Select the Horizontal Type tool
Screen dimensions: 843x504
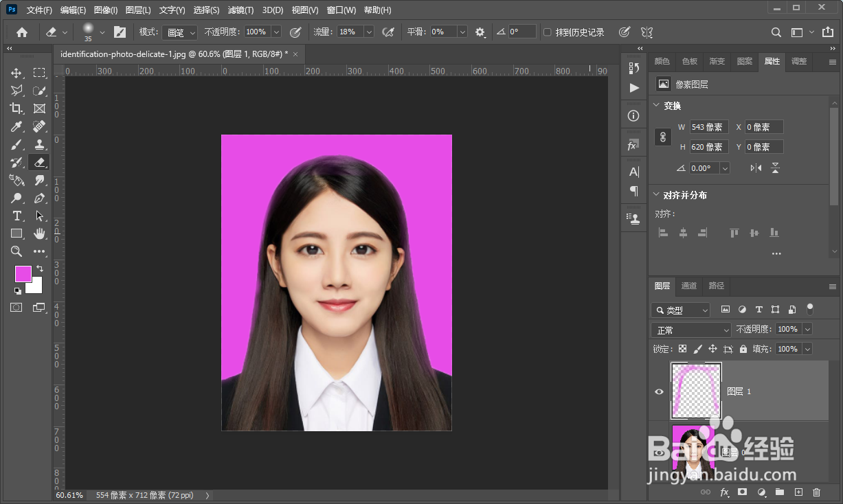coord(16,216)
